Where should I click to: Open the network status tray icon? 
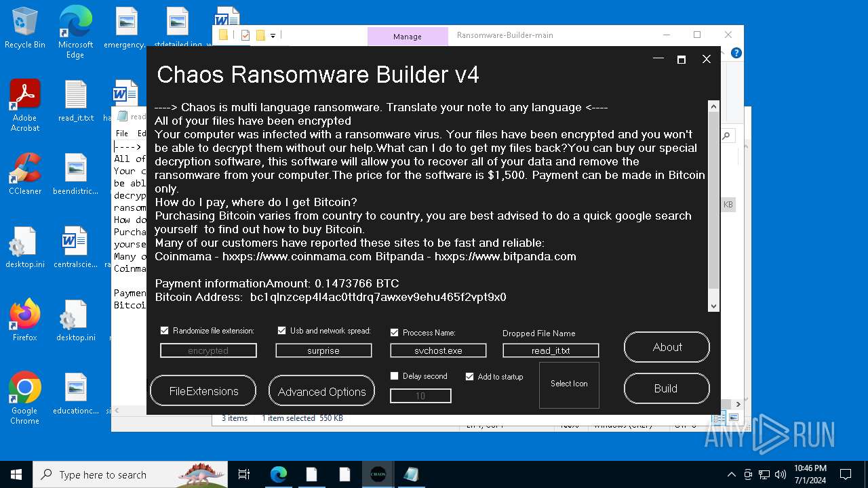pyautogui.click(x=764, y=474)
